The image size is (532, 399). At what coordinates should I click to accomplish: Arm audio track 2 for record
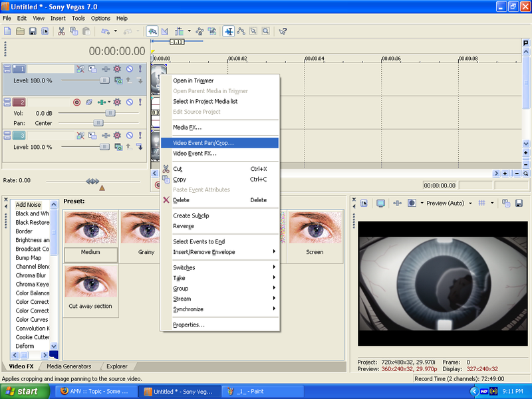(76, 102)
